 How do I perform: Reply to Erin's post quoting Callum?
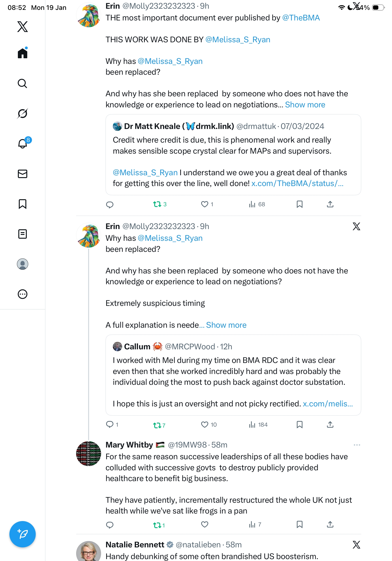click(x=110, y=425)
